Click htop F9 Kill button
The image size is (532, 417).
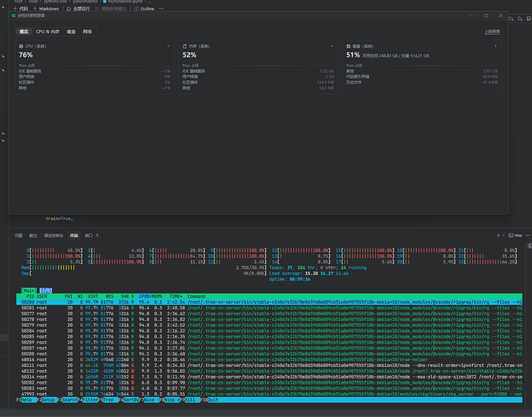(x=190, y=400)
